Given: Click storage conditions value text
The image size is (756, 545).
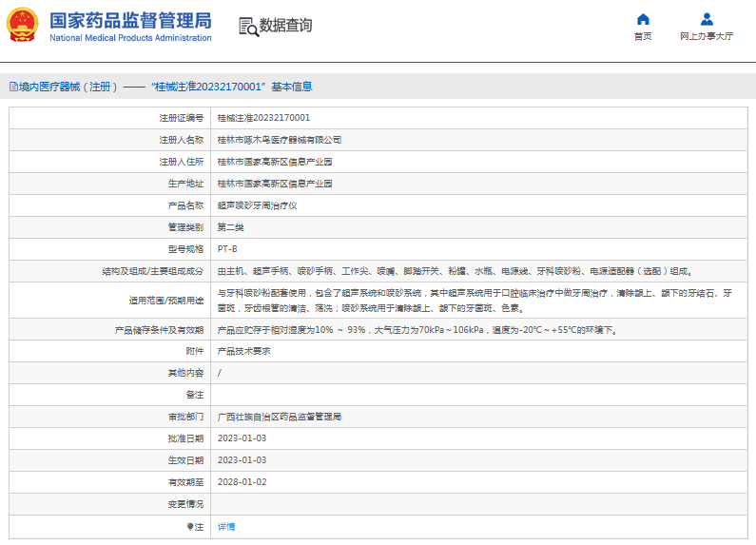Looking at the screenshot, I should [x=417, y=330].
